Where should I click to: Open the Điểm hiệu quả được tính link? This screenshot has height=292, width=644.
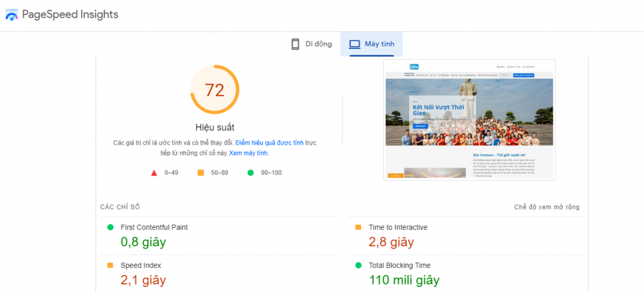(269, 143)
